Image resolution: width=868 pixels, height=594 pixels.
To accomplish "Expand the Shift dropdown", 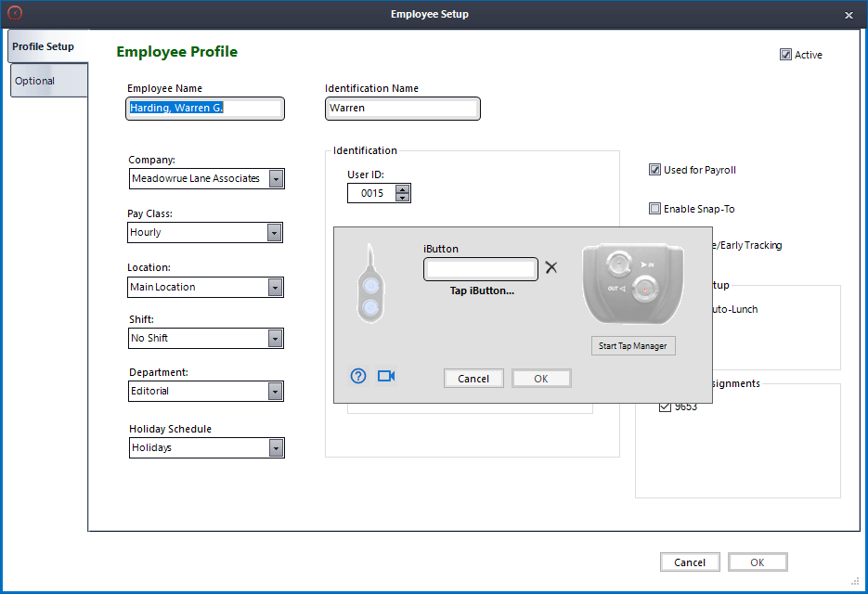I will click(x=276, y=338).
